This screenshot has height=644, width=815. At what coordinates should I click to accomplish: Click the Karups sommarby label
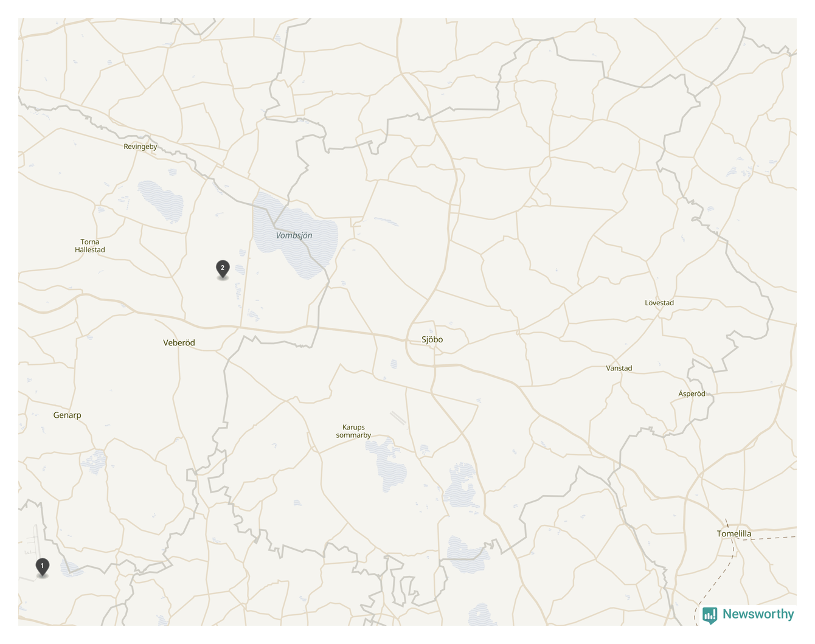pyautogui.click(x=353, y=431)
